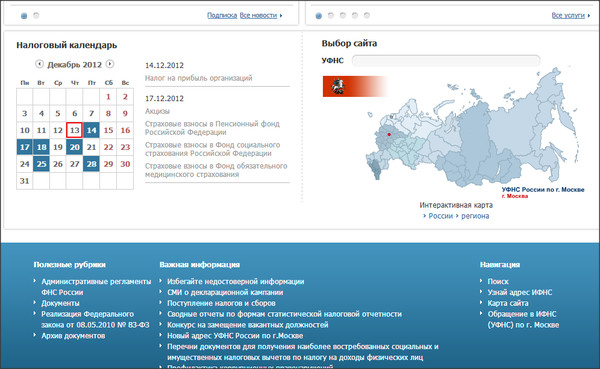This screenshot has height=369, width=600.
Task: Switch interactive map to России
Action: (440, 216)
